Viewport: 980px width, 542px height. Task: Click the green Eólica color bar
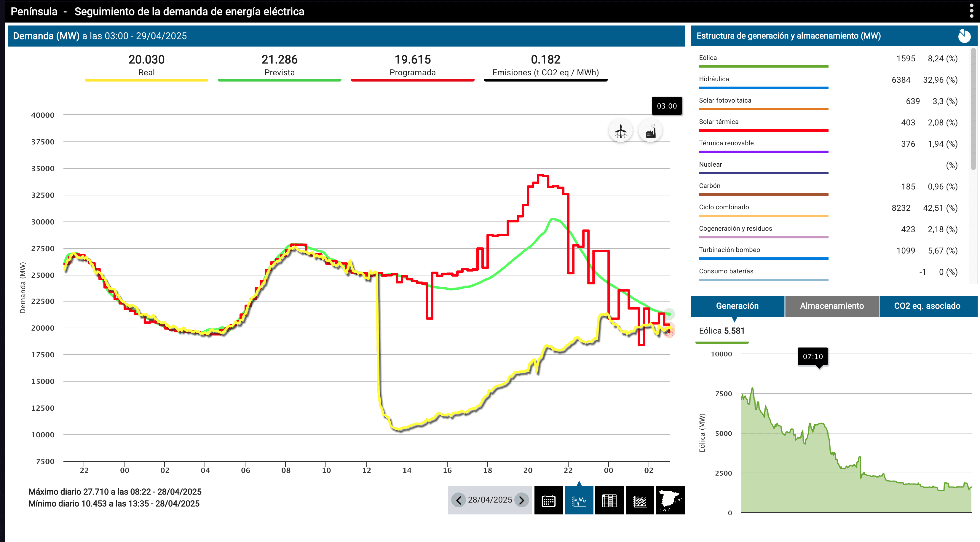coord(764,67)
